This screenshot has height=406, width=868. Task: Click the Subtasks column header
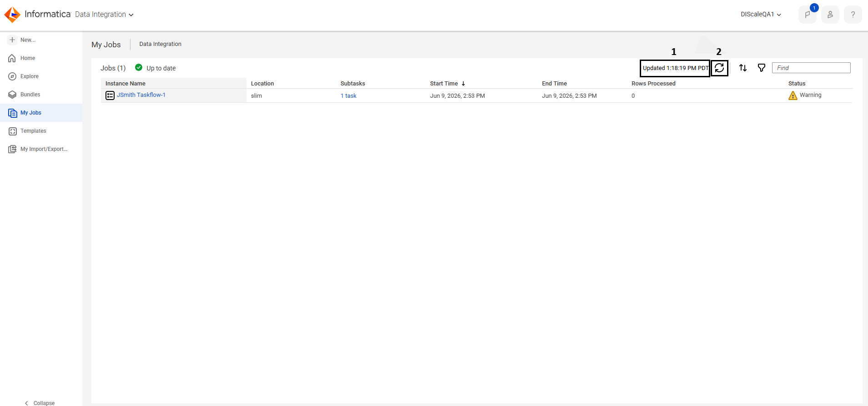353,83
